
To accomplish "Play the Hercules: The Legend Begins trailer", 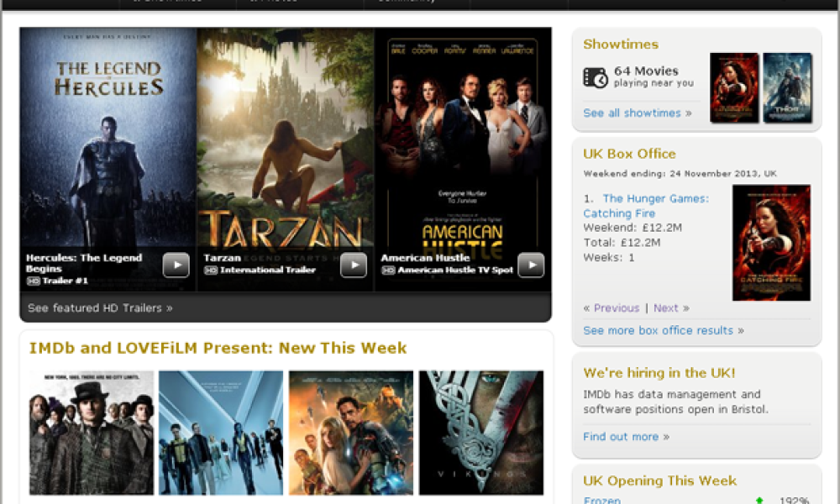I will (x=176, y=265).
